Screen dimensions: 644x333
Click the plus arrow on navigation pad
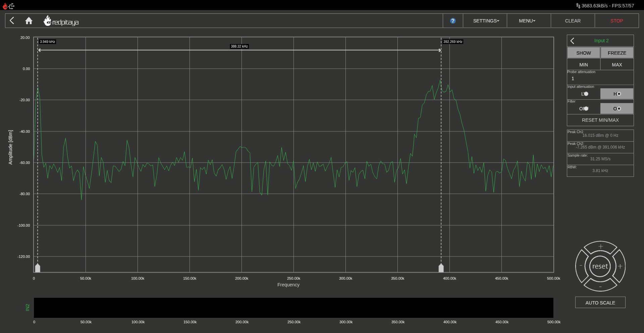pos(600,246)
